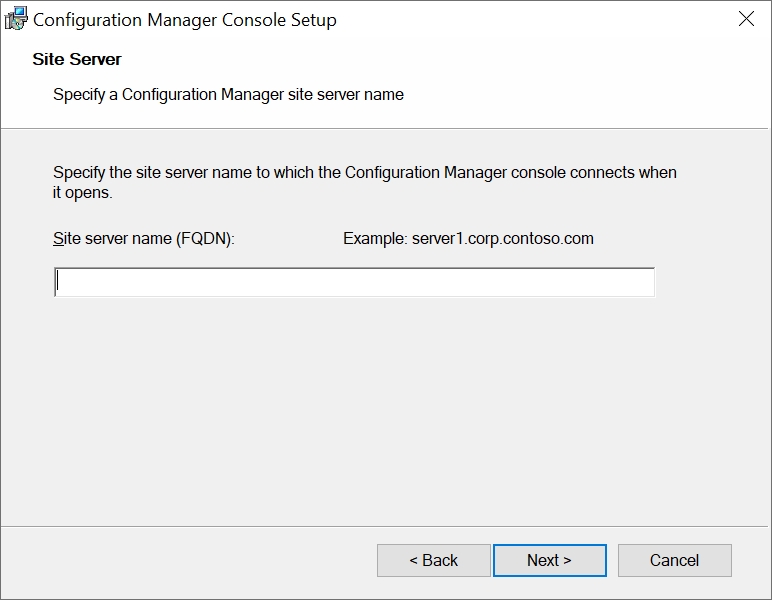Click the 'Configuration Manager Console Setup' title text
Viewport: 772px width, 600px height.
click(x=185, y=20)
